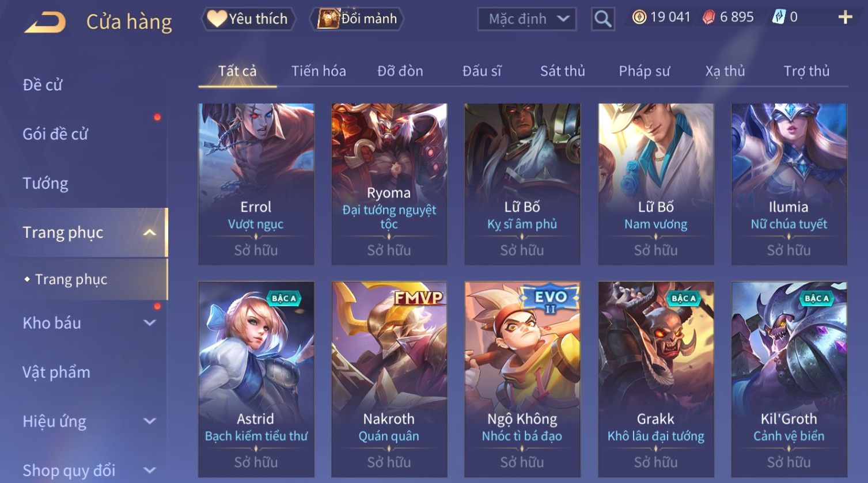
Task: Open the Đổi mảnh chest button
Action: [x=357, y=19]
